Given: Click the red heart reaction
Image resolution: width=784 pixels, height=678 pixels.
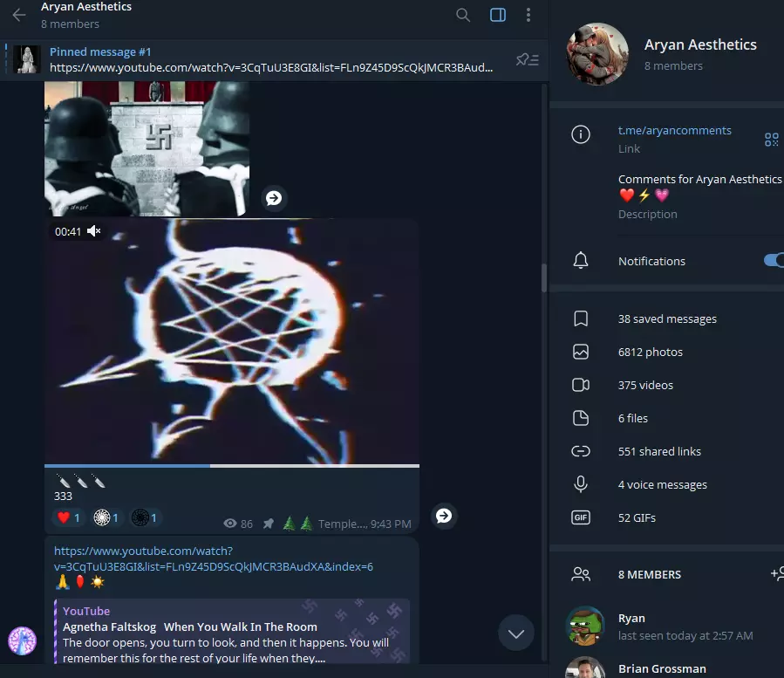Looking at the screenshot, I should [x=68, y=517].
